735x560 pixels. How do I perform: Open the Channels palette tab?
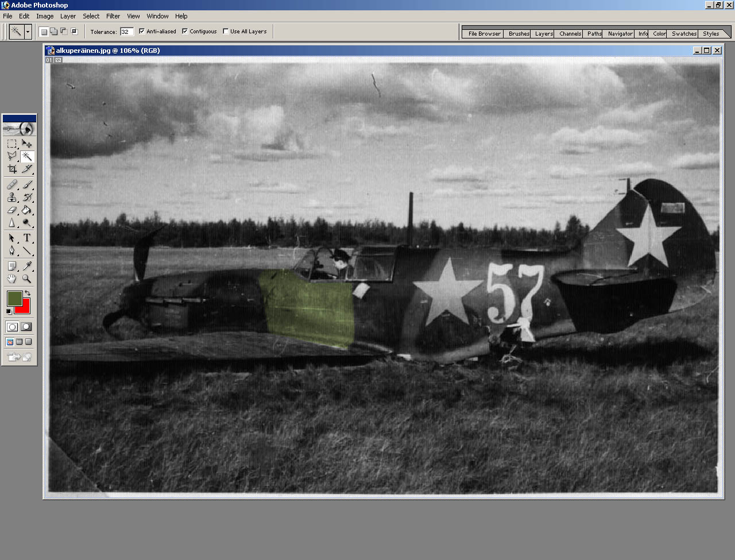coord(570,33)
